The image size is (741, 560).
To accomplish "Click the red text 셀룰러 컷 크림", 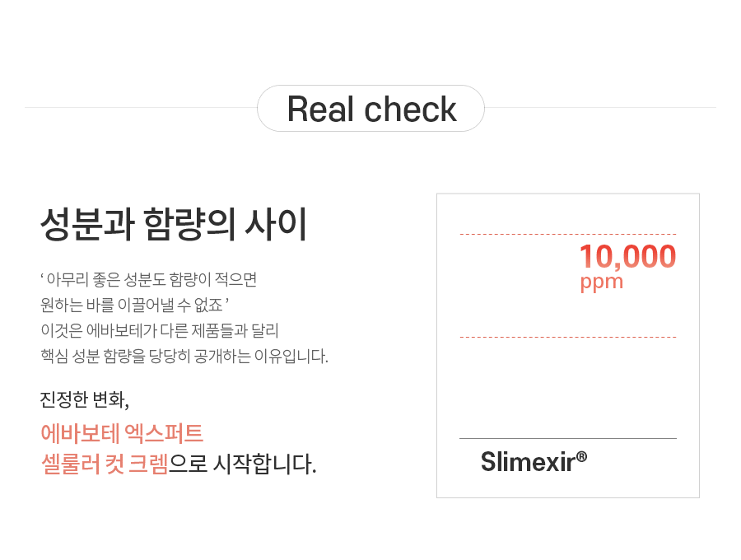I will pyautogui.click(x=105, y=464).
